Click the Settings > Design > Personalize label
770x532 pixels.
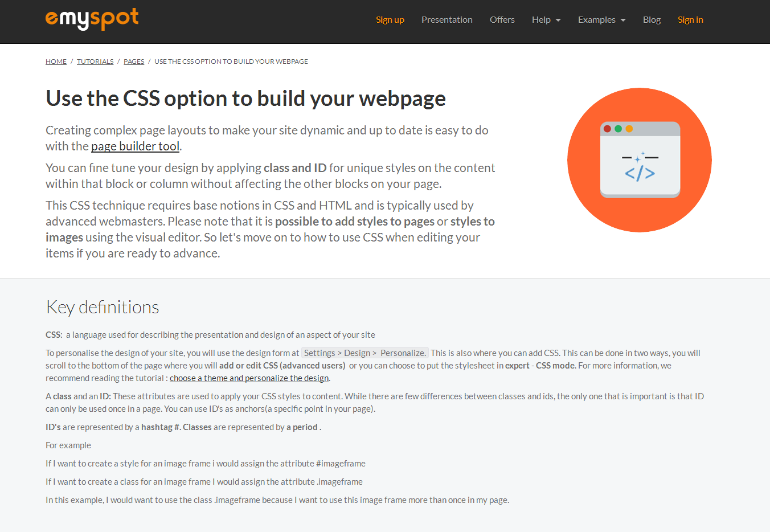click(365, 353)
